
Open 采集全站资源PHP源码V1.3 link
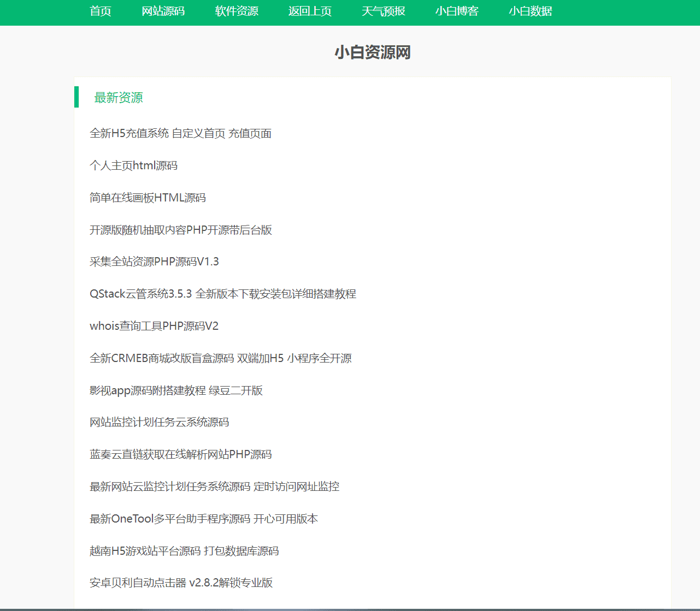click(x=155, y=262)
